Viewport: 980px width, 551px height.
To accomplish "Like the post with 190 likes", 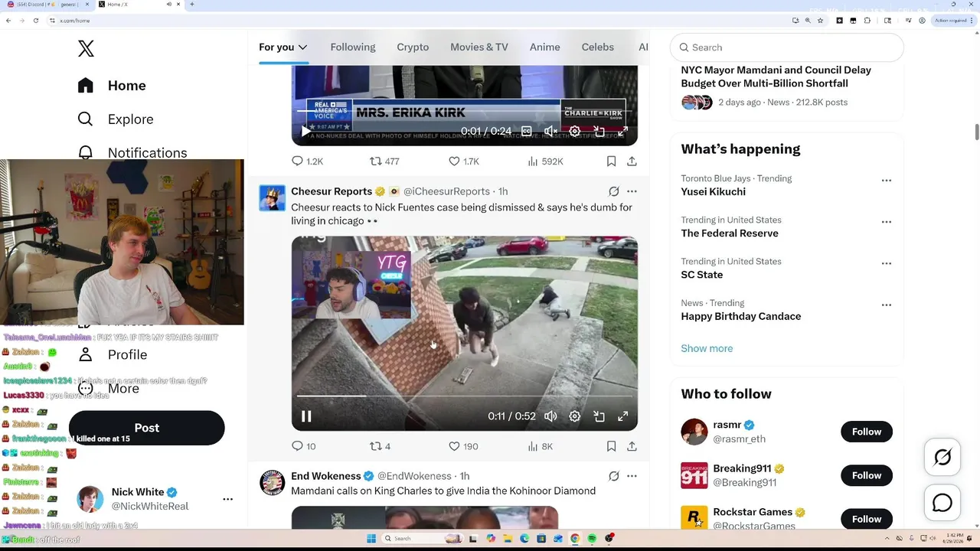I will (463, 446).
